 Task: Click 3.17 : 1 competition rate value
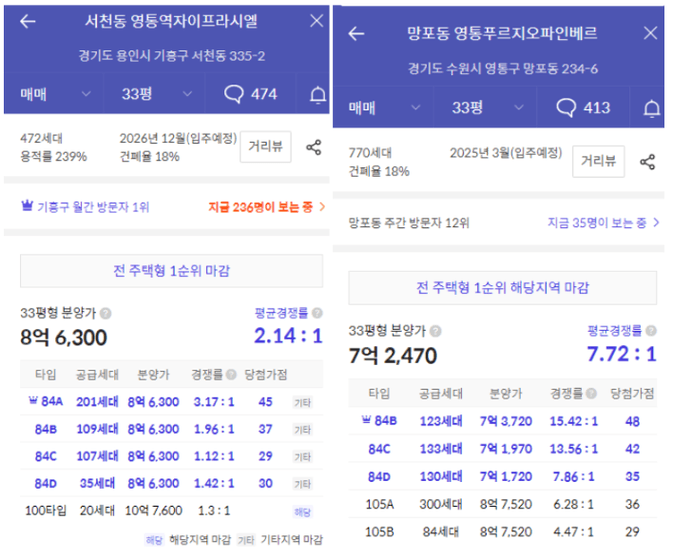tap(214, 402)
